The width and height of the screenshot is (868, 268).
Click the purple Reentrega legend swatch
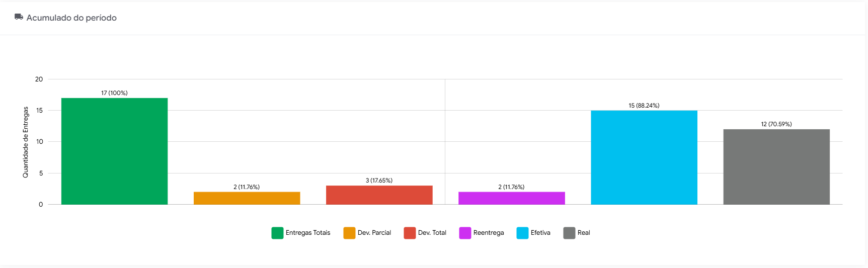(x=465, y=233)
